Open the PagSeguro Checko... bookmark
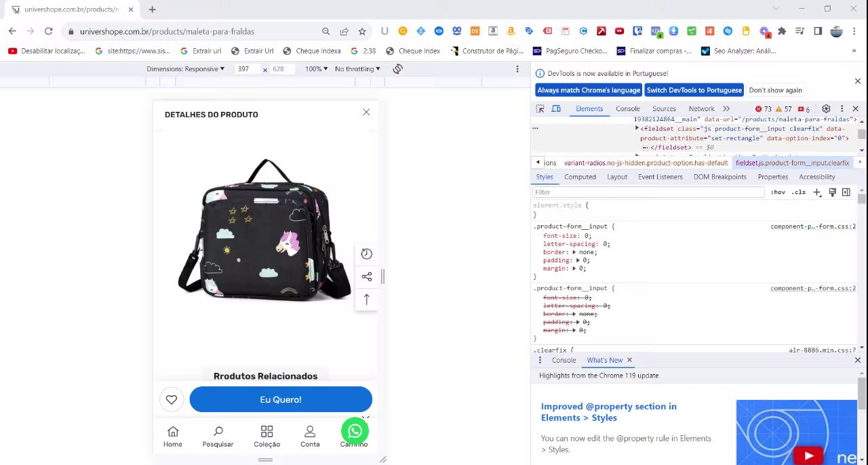This screenshot has width=868, height=465. 570,51
